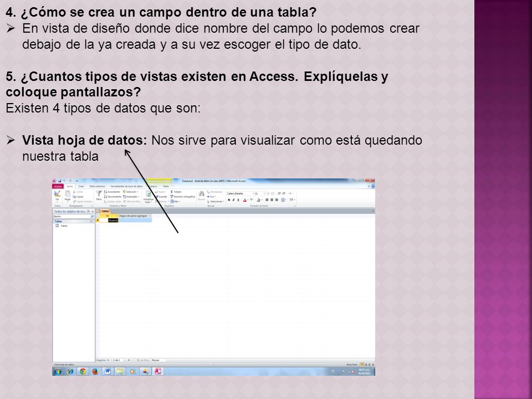Switch to the Datos externos ribbon tab
The image size is (532, 399).
(97, 186)
